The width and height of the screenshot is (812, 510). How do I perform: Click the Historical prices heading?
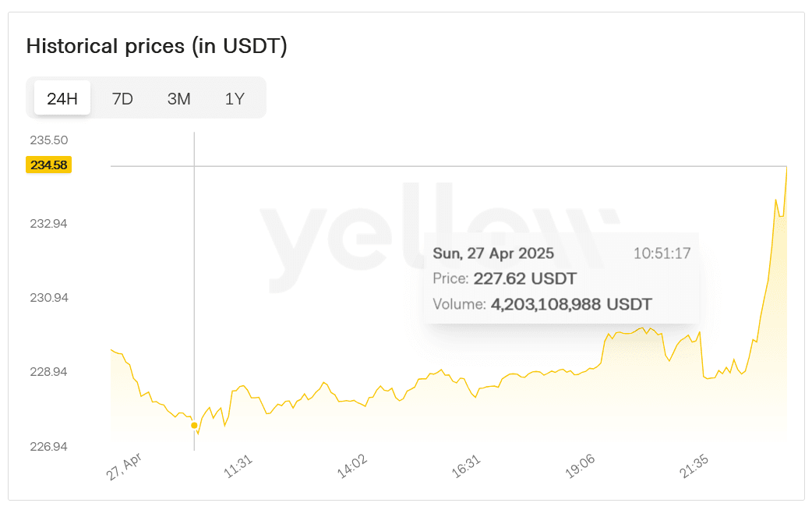coord(157,46)
